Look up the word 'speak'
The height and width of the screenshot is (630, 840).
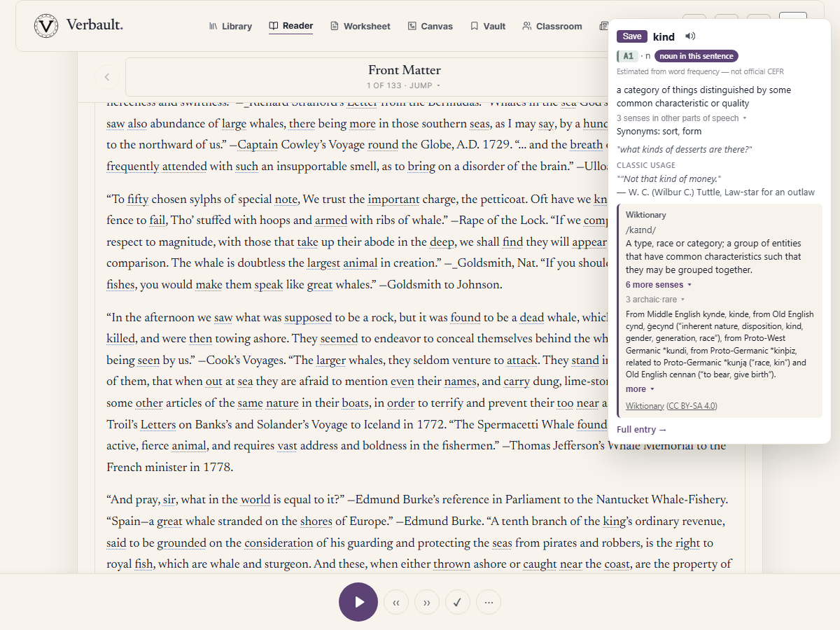[x=269, y=285]
